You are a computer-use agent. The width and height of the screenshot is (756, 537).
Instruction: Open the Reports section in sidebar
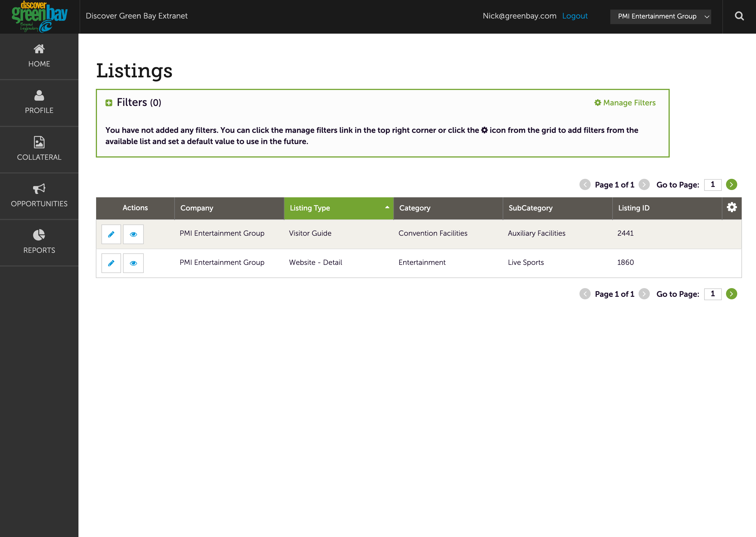(x=39, y=242)
